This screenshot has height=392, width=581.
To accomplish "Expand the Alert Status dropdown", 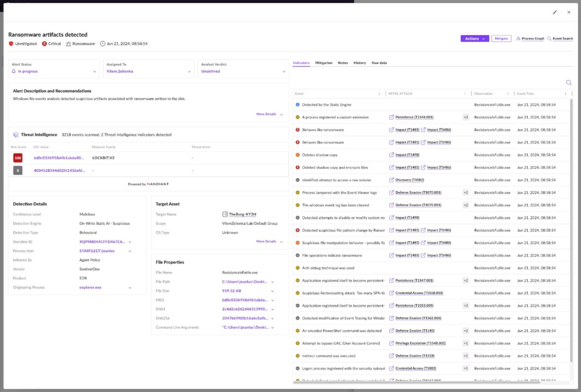I will tap(94, 71).
